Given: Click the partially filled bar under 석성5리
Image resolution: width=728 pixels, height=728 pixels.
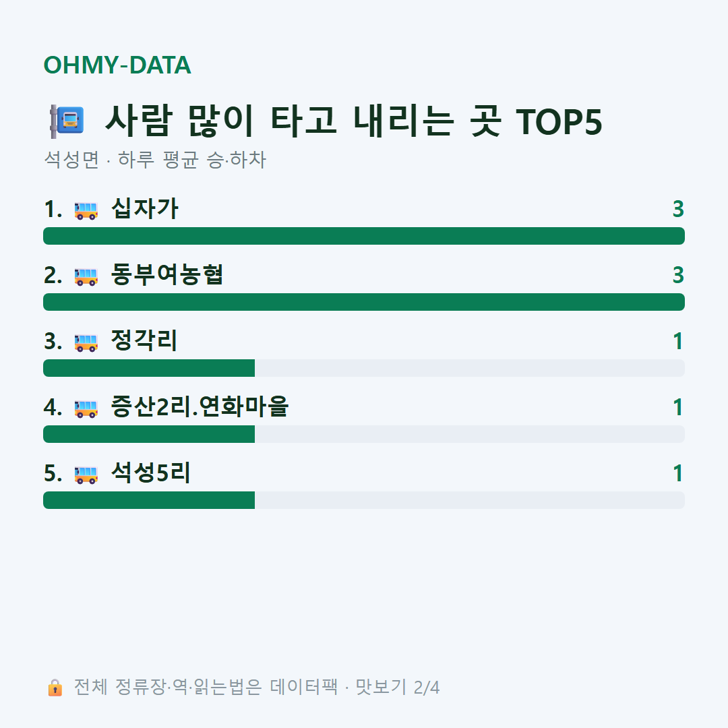Looking at the screenshot, I should 364,500.
